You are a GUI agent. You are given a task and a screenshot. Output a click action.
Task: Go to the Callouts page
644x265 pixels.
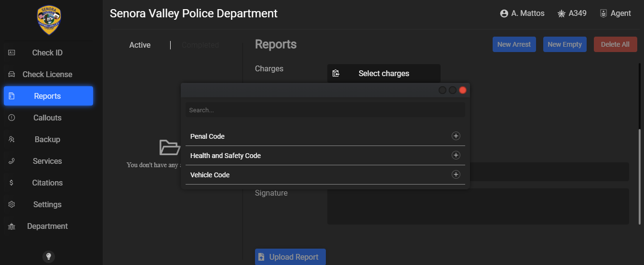point(47,118)
